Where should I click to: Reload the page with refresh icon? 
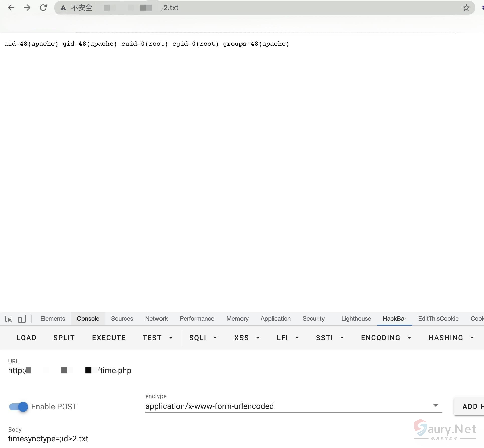(43, 8)
